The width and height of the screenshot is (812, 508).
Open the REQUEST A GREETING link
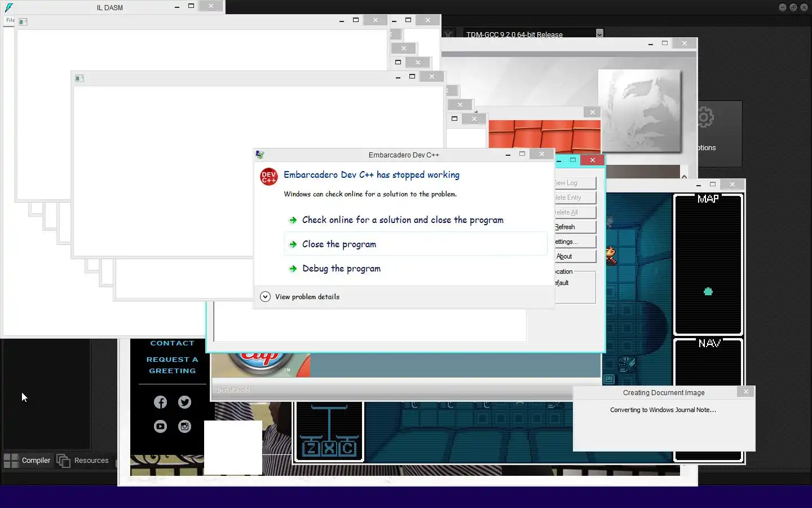coord(172,365)
